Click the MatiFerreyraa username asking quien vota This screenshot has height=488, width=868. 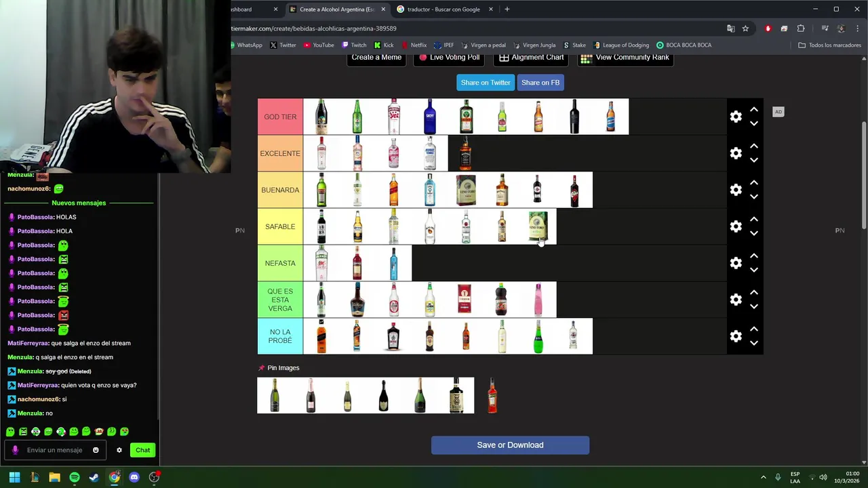(x=38, y=385)
